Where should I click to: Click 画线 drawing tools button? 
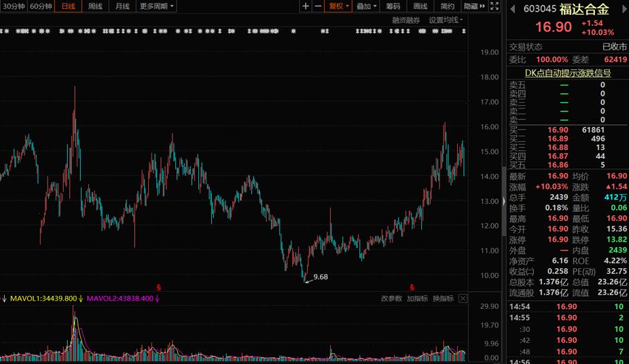pyautogui.click(x=420, y=6)
